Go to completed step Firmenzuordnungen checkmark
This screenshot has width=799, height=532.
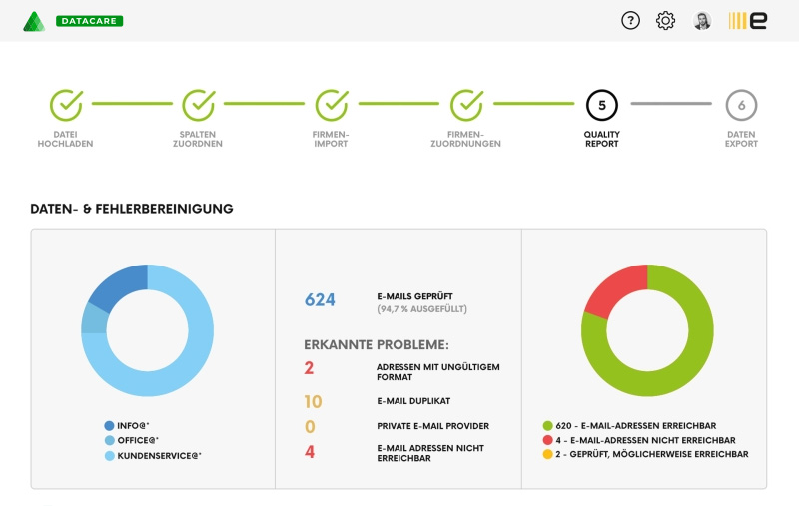(x=466, y=105)
